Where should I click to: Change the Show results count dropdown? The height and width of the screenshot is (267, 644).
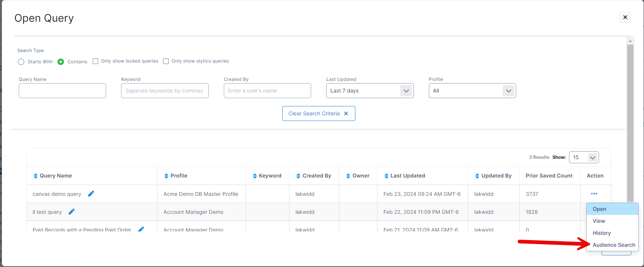584,157
